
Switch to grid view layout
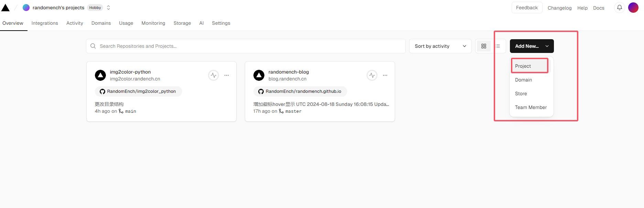[484, 46]
